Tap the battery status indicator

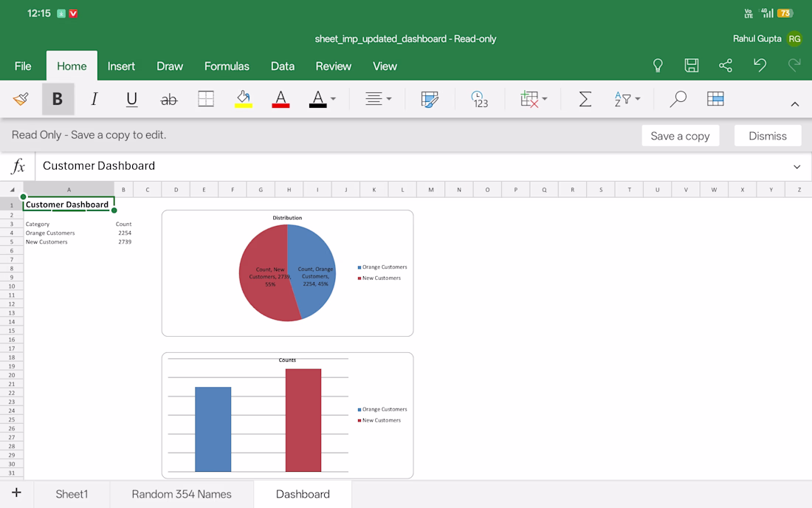coord(785,13)
